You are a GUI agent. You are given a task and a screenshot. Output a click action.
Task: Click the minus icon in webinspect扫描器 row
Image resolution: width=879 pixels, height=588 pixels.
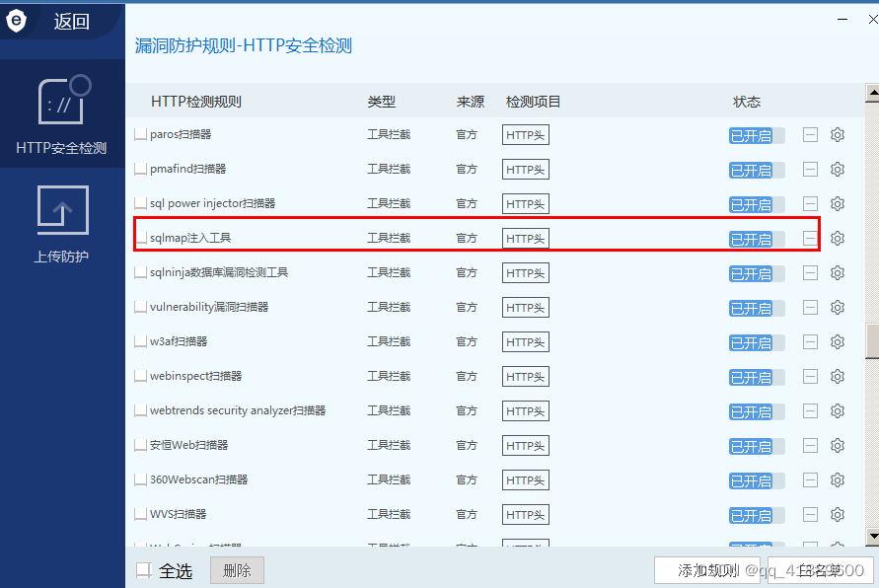point(810,377)
